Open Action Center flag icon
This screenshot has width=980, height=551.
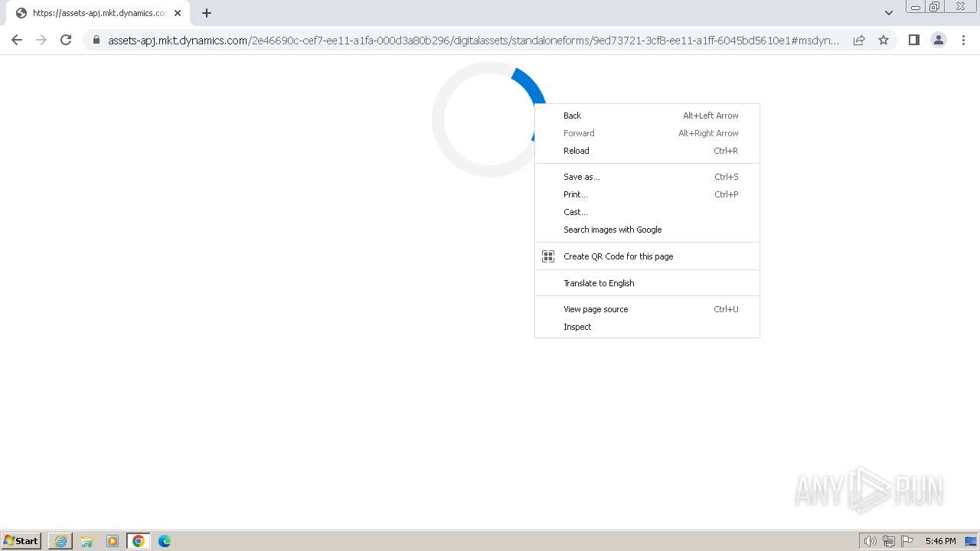click(907, 541)
